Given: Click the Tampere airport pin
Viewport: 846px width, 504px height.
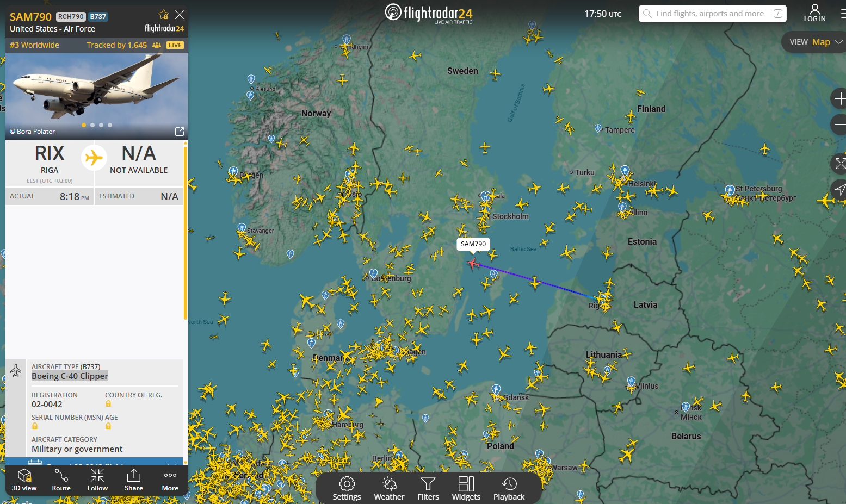Looking at the screenshot, I should [598, 129].
